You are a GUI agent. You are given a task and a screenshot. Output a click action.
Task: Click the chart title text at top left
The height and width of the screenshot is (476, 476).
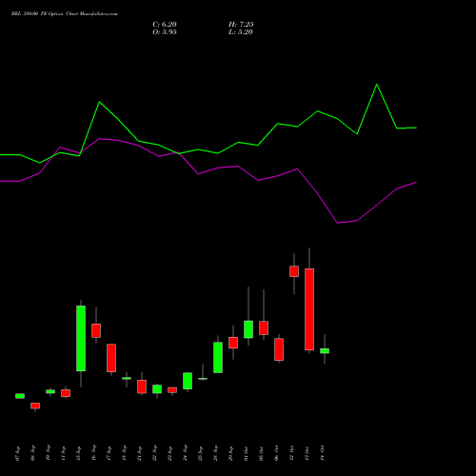(x=65, y=14)
